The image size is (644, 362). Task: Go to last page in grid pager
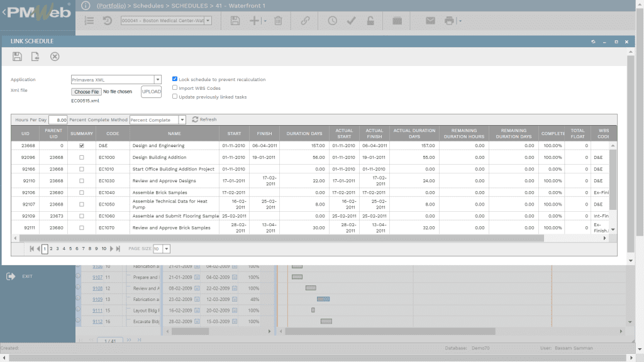pyautogui.click(x=118, y=249)
